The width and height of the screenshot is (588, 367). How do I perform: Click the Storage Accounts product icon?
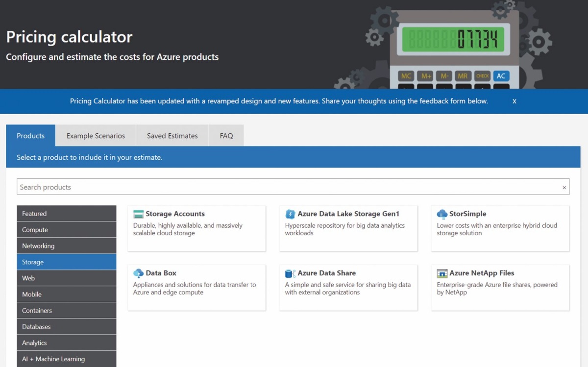click(138, 214)
